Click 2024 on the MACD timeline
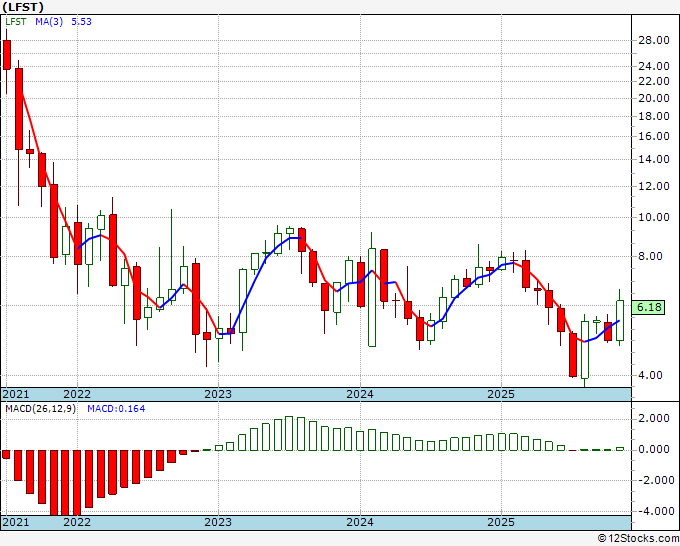 pos(360,522)
